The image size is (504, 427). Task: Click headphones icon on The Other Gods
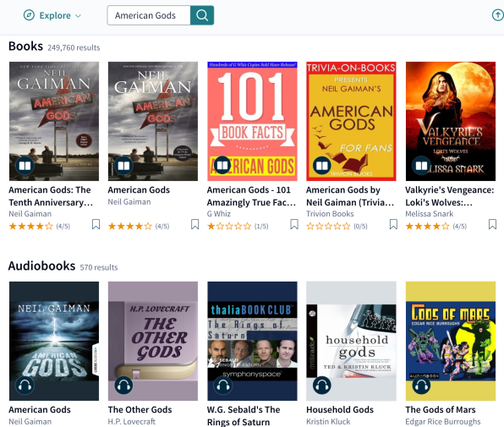[123, 386]
